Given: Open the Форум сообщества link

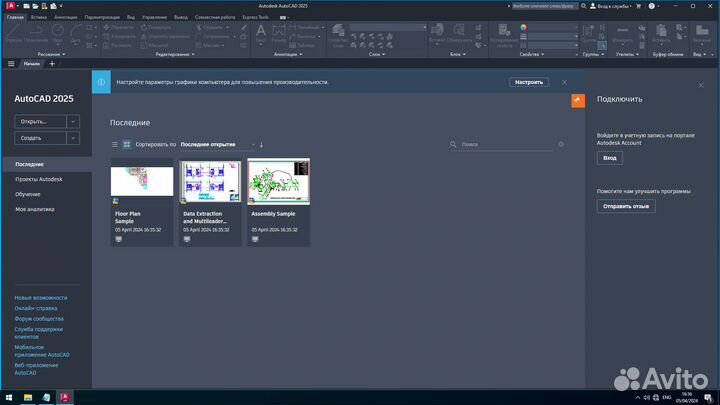Looking at the screenshot, I should tap(39, 319).
